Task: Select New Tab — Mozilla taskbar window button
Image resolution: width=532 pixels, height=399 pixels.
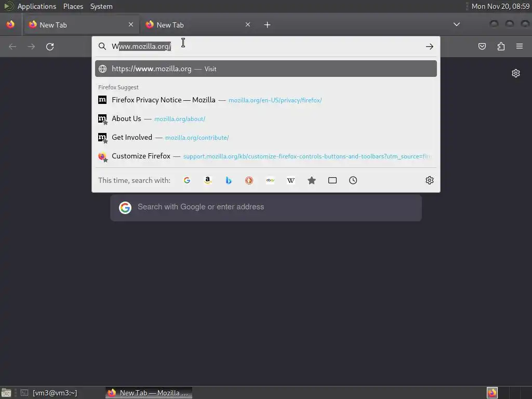Action: tap(149, 393)
